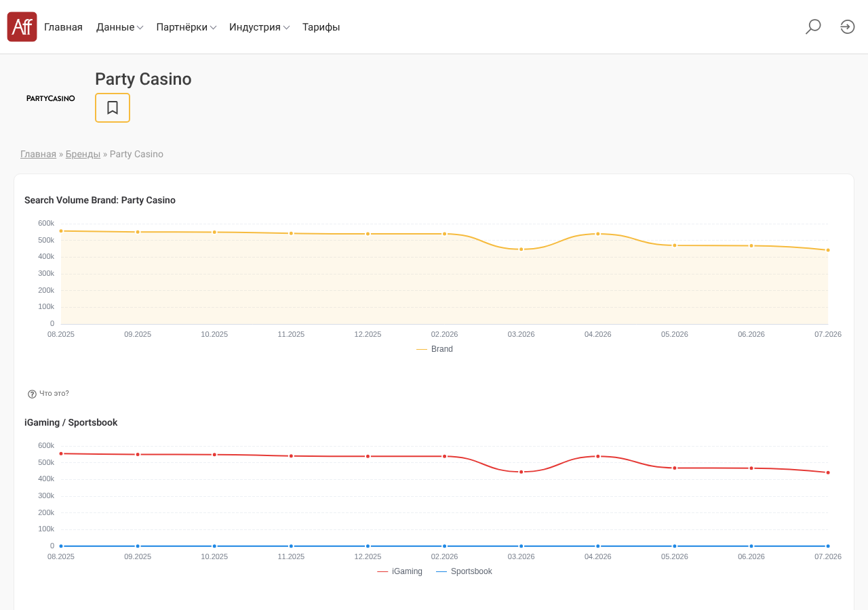Click the blue Sportsbook point for 07.2026
Viewport: 868px width, 610px height.
828,546
